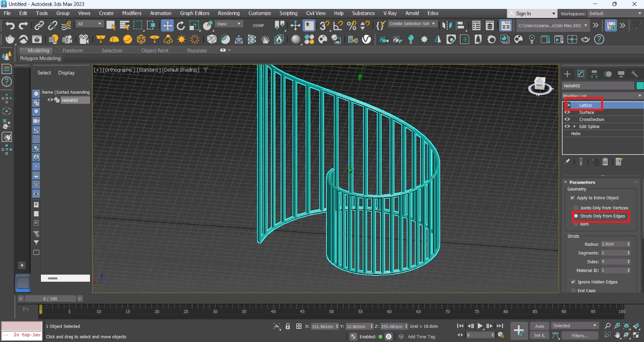
Task: Click the Struts Radius input field
Action: pos(613,244)
